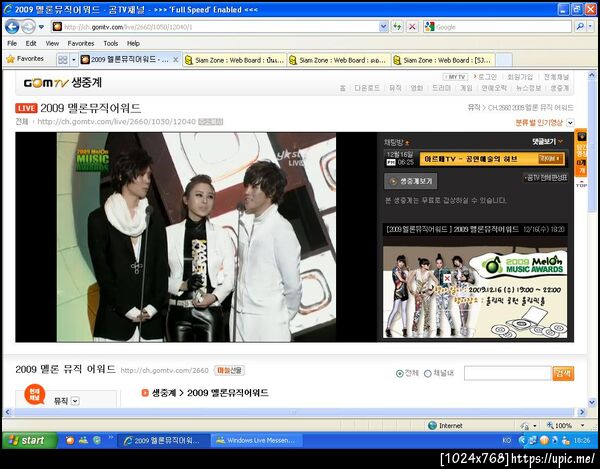
Task: Open the Edit menu
Action: pos(31,43)
